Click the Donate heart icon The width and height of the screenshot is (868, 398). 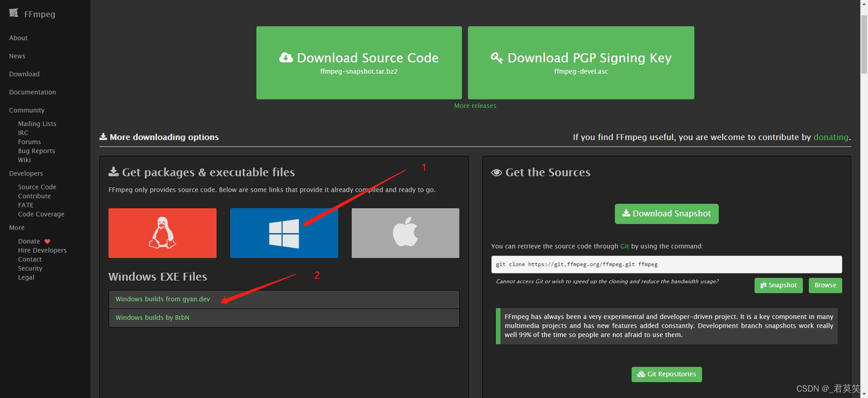click(x=47, y=241)
